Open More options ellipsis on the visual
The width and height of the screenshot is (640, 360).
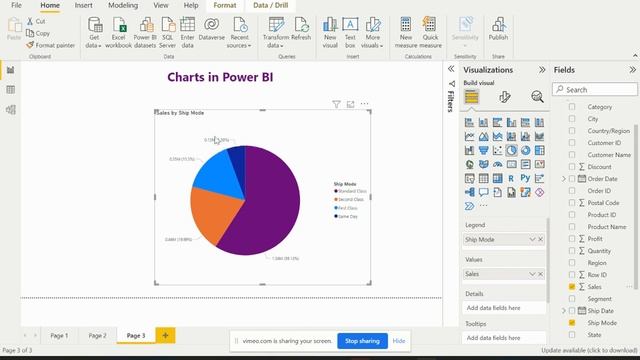[x=364, y=104]
